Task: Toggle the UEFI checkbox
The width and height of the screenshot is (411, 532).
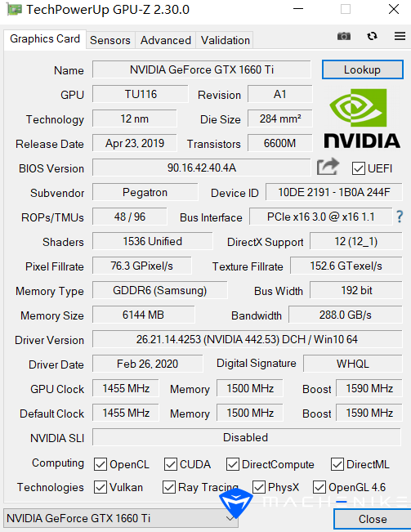Action: pyautogui.click(x=359, y=168)
